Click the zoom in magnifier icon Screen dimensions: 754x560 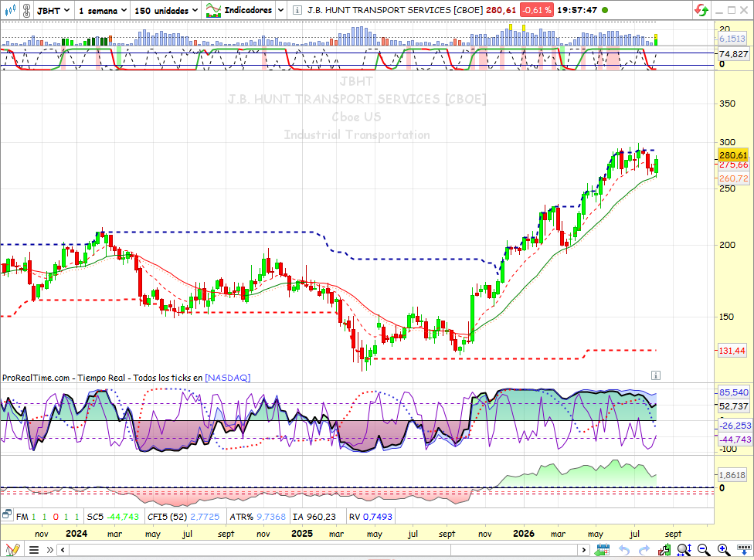tap(724, 549)
